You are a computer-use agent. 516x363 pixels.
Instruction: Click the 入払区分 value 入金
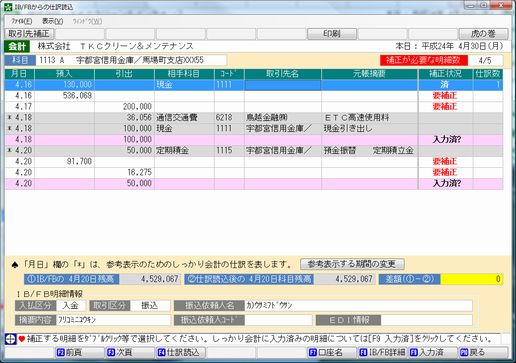coord(70,305)
